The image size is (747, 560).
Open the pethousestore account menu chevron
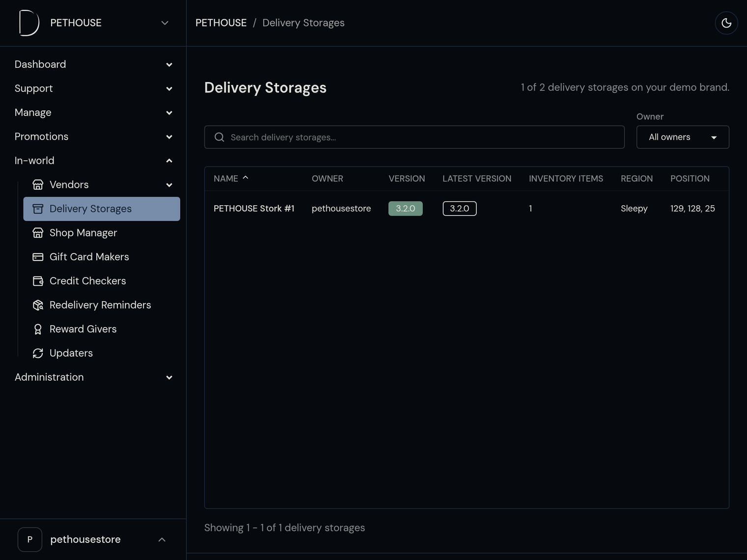point(162,540)
